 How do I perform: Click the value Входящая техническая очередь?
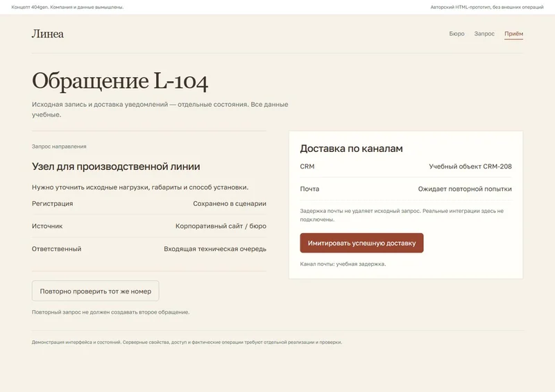[215, 249]
